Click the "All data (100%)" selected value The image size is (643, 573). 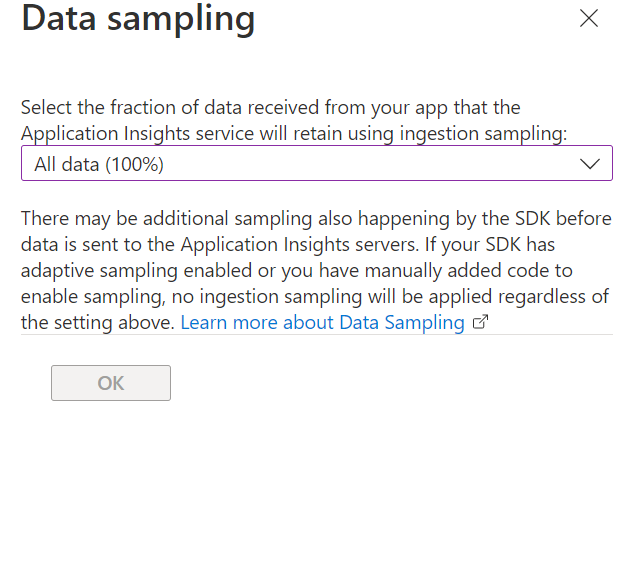(x=99, y=164)
